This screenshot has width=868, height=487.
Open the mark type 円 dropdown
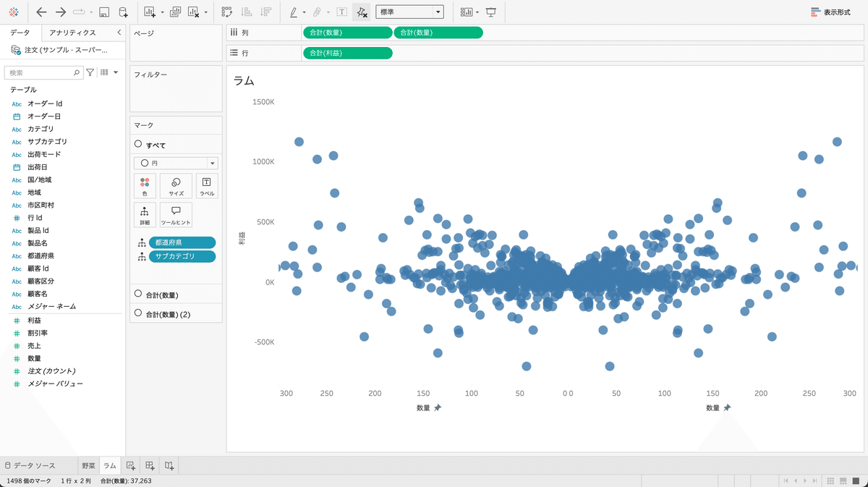click(x=176, y=164)
